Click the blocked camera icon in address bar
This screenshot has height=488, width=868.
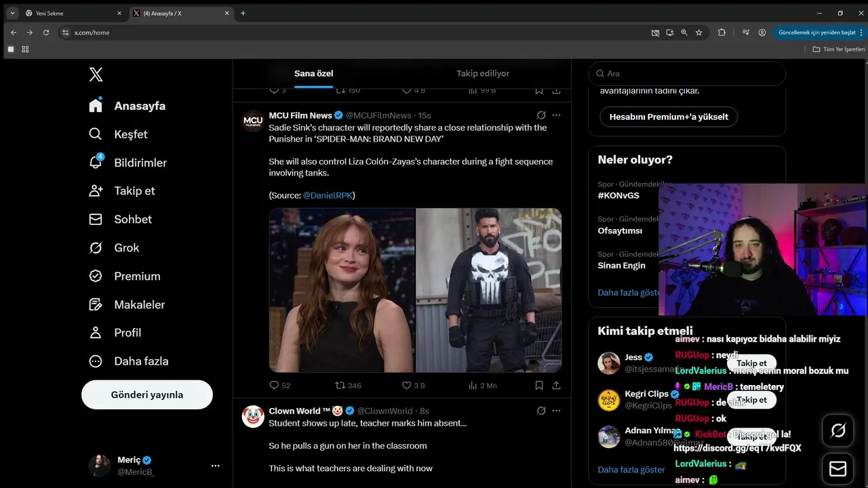[655, 33]
